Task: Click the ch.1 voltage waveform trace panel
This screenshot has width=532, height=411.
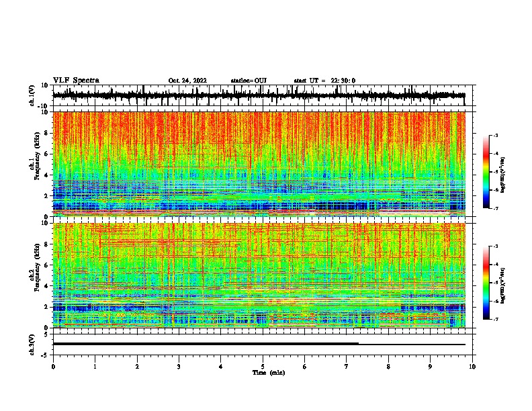Action: point(264,95)
